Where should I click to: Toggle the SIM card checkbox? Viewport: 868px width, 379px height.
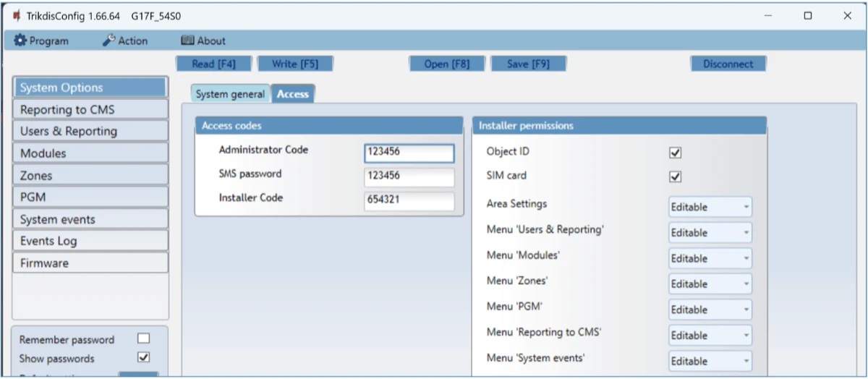pyautogui.click(x=676, y=176)
